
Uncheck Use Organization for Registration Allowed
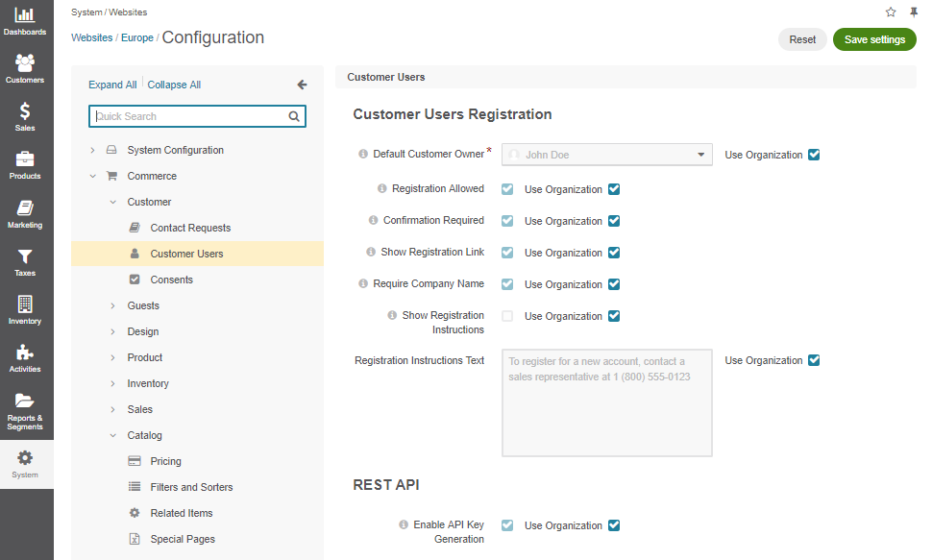coord(614,189)
